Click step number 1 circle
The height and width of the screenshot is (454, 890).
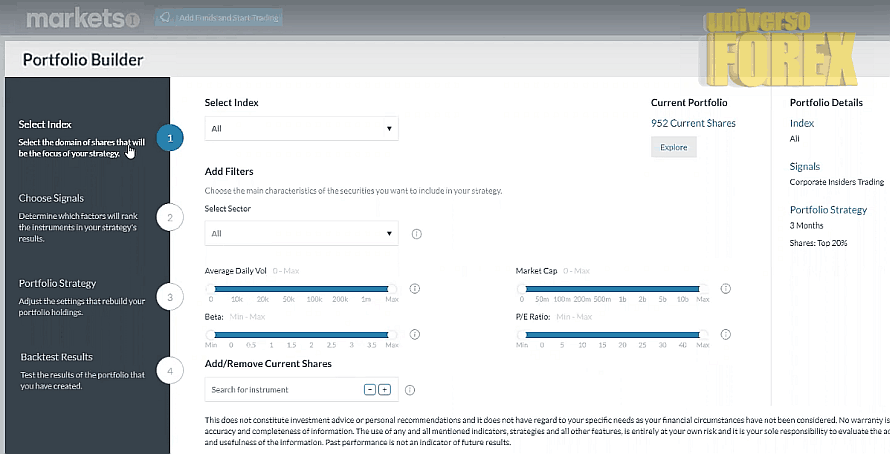point(170,138)
